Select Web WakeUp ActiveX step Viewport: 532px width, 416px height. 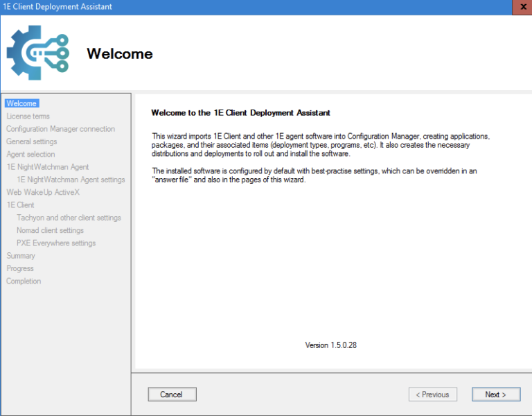[x=43, y=192]
